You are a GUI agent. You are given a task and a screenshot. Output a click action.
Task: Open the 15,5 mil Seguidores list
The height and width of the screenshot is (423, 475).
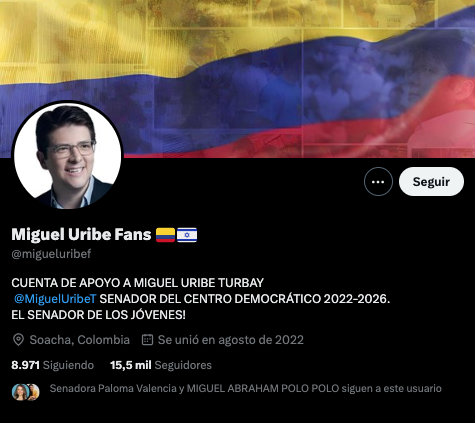click(161, 365)
